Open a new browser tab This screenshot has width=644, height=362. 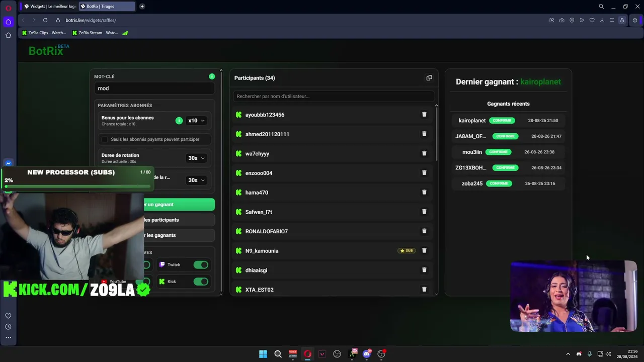point(142,7)
